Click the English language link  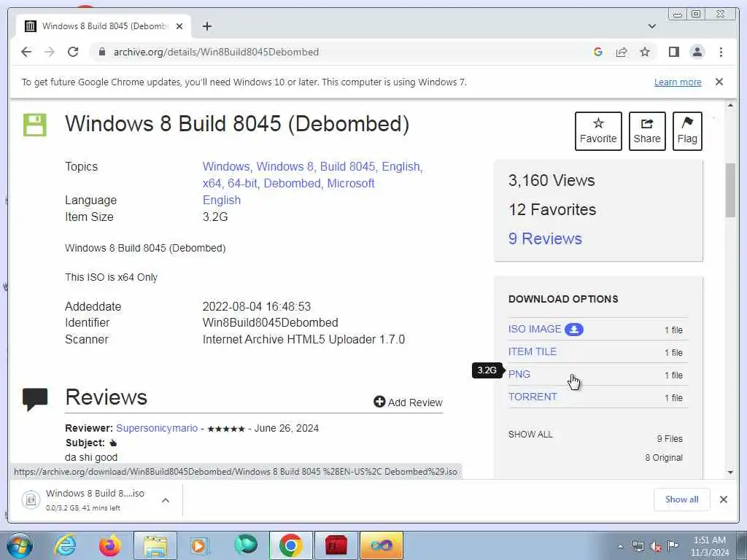[222, 200]
